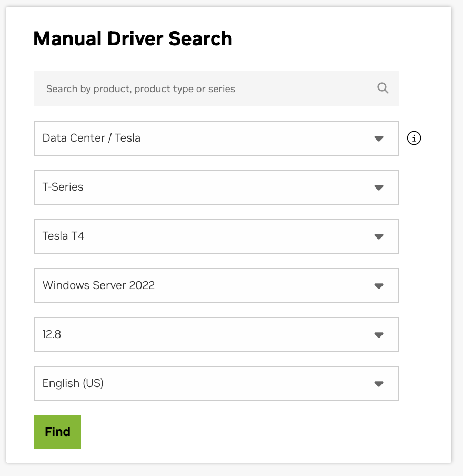Click the arrow icon on Data Center / Tesla
Image resolution: width=463 pixels, height=476 pixels.
pos(378,138)
